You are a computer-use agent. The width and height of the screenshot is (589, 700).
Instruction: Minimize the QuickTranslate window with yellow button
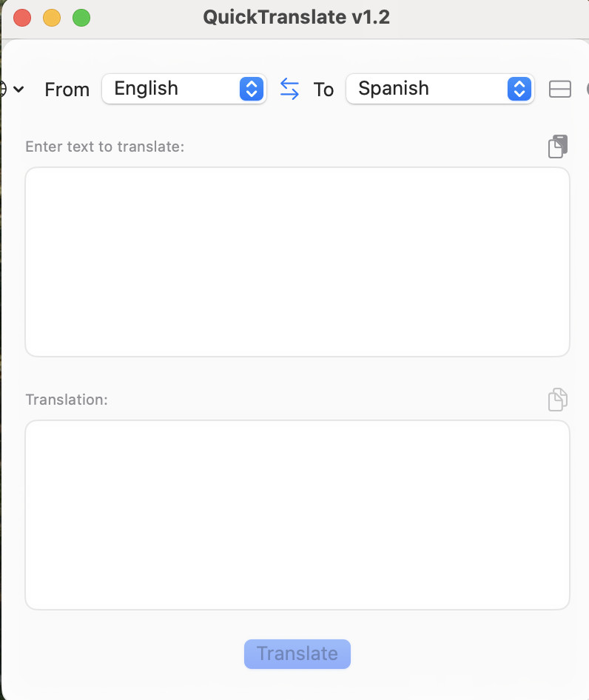[52, 18]
